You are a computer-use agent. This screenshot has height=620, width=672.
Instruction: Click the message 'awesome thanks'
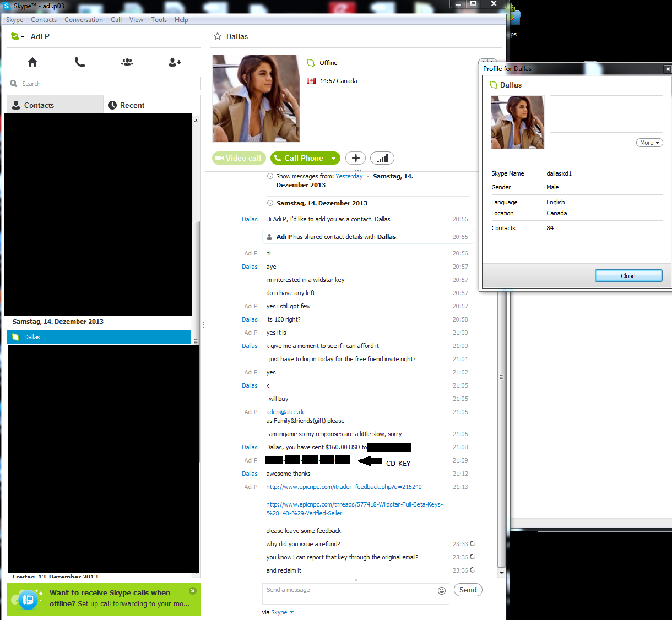288,474
